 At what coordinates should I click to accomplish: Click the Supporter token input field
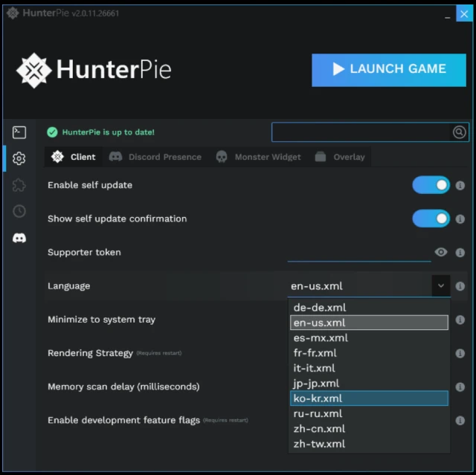click(359, 252)
